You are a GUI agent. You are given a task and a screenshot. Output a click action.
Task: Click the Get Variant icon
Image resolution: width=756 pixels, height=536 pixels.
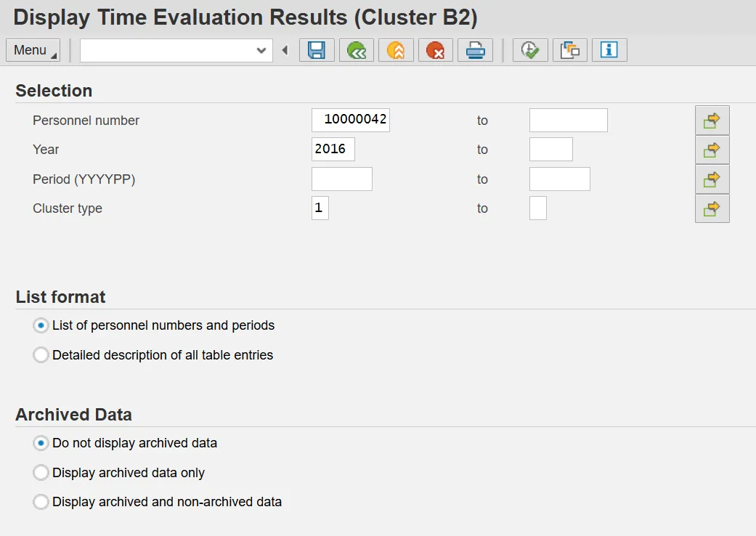point(570,50)
